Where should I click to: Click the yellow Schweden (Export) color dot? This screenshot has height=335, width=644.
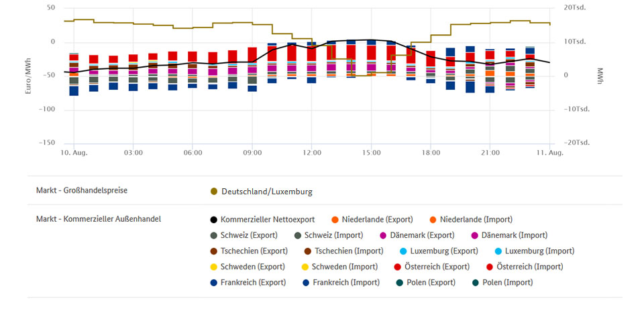click(213, 267)
